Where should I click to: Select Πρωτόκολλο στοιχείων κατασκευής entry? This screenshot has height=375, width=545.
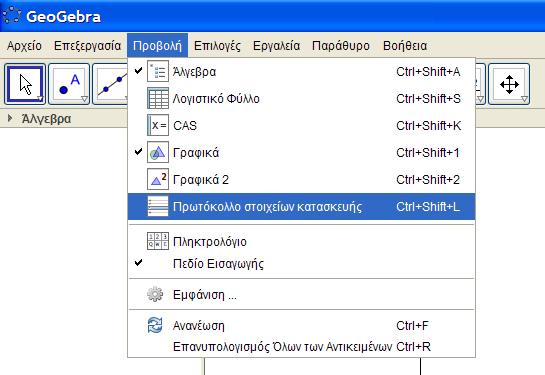pos(301,206)
